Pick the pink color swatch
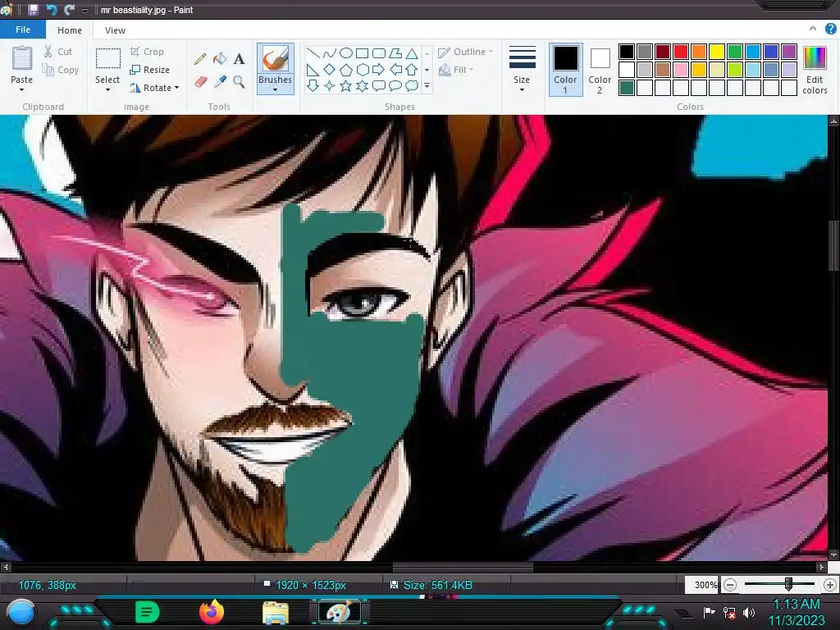Screen dimensions: 840x630 click(x=681, y=70)
